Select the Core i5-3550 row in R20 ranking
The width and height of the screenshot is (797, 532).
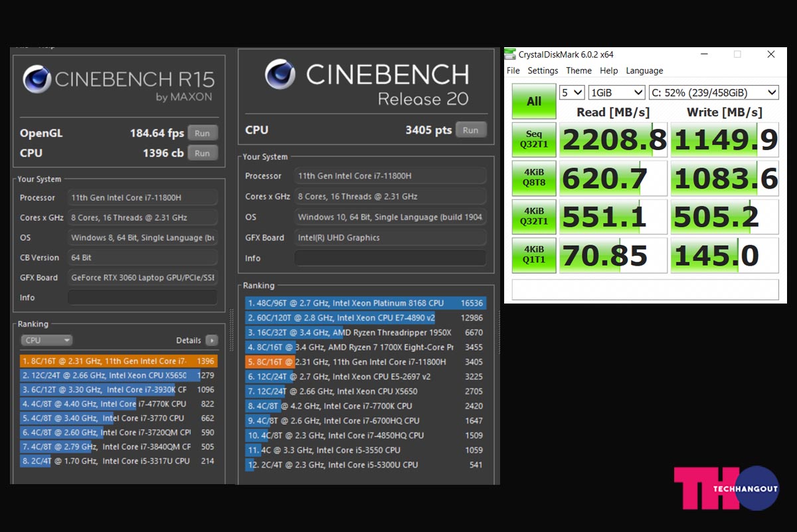pyautogui.click(x=365, y=450)
